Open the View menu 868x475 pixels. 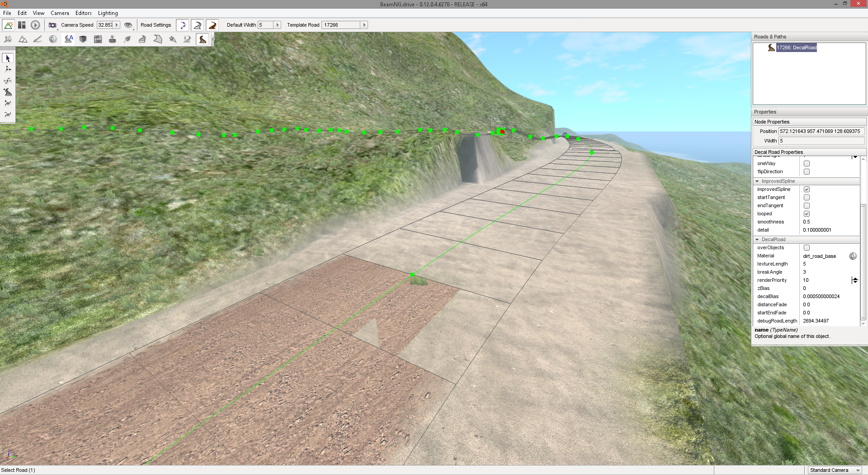(x=38, y=13)
